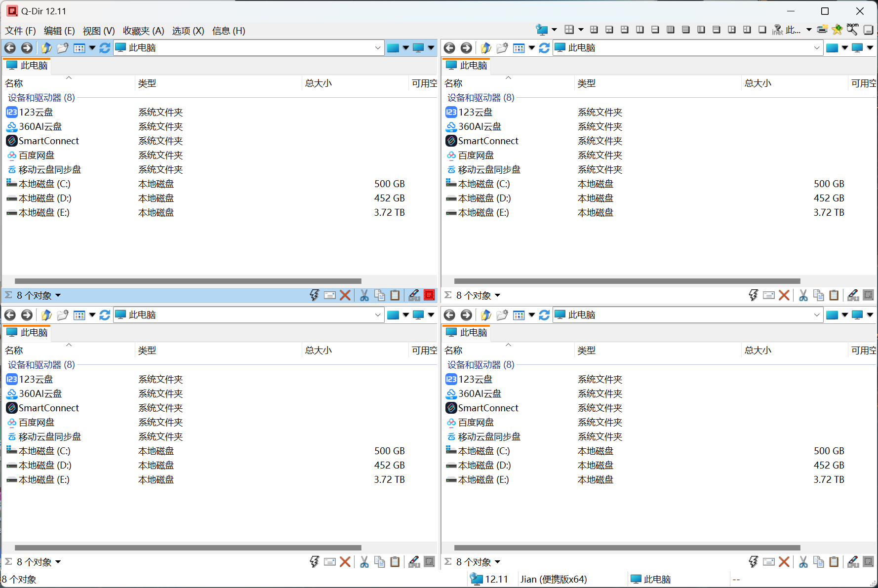Viewport: 878px width, 588px height.
Task: Refresh the top-left pane
Action: (105, 48)
